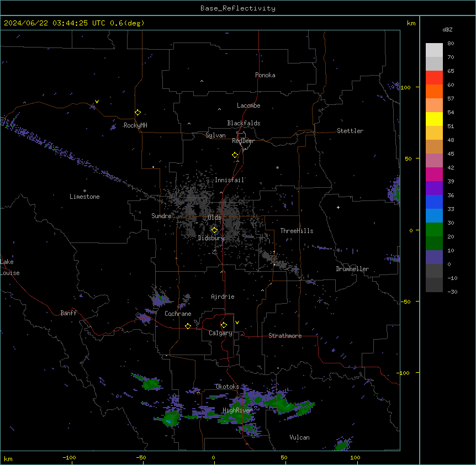
Task: Click the Okotoks city label
Action: 228,387
